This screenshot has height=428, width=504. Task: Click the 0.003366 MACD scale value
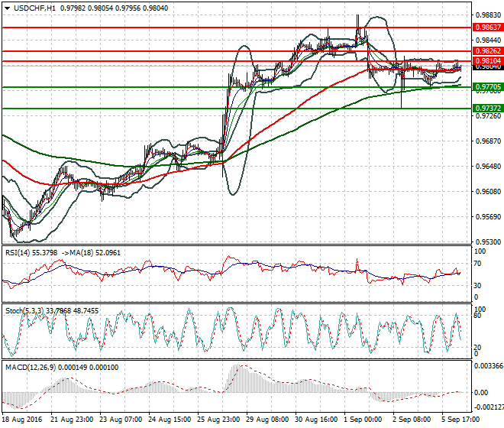[x=489, y=366]
